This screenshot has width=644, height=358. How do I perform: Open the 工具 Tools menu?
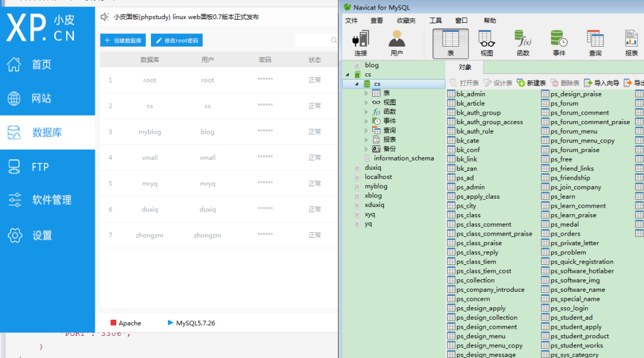point(436,20)
